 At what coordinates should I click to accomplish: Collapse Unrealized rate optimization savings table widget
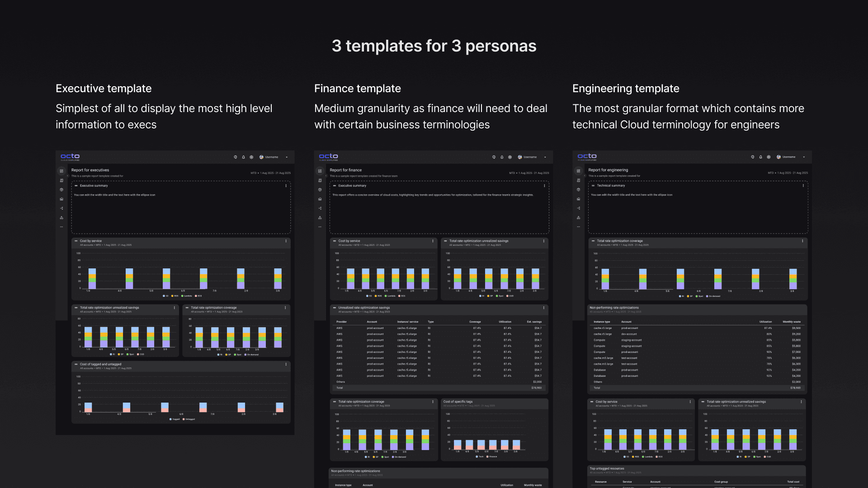point(335,308)
